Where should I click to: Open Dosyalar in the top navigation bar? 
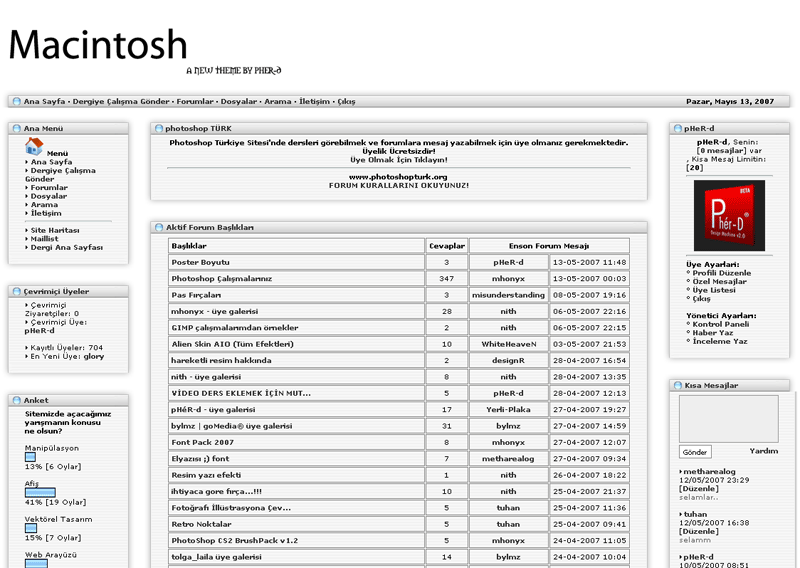click(x=239, y=102)
